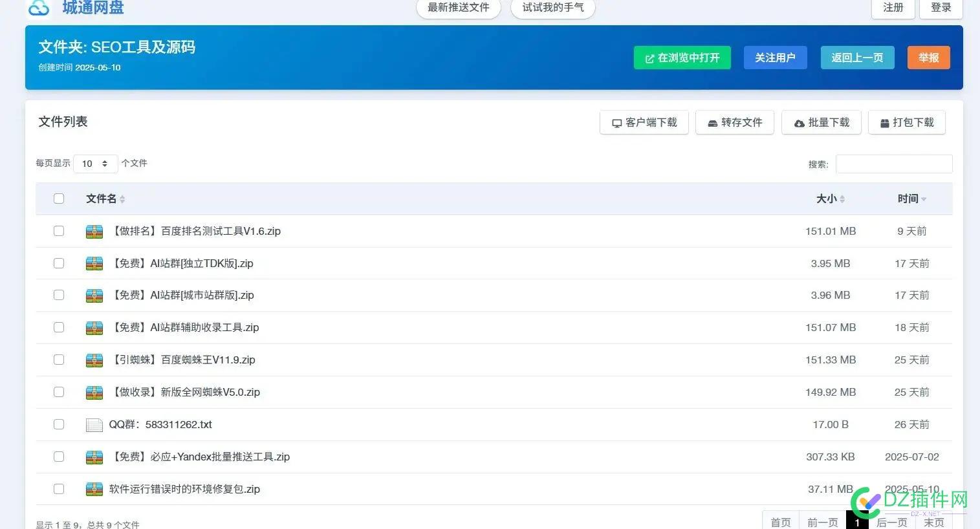Click the 151.01 MB size value
This screenshot has width=980, height=529.
pyautogui.click(x=831, y=231)
